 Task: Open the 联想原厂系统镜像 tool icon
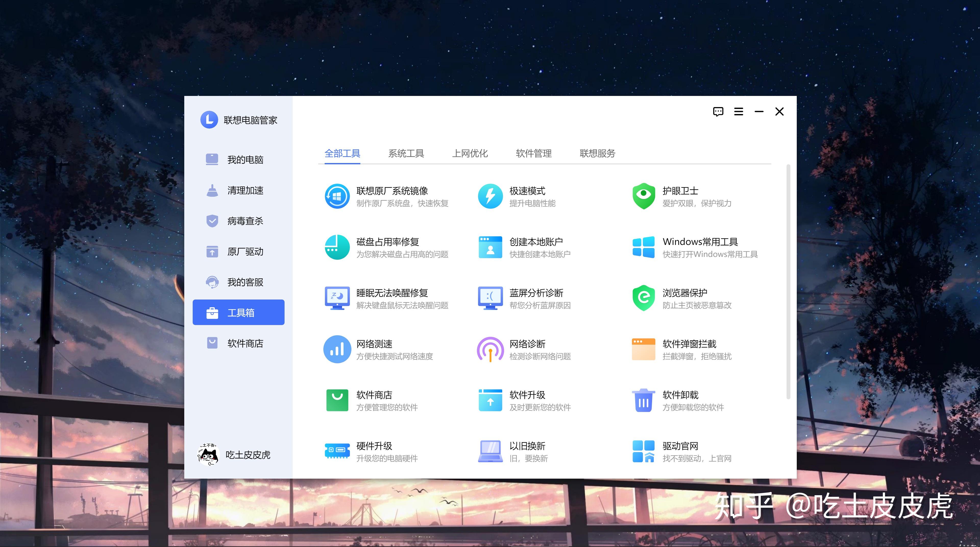point(337,196)
